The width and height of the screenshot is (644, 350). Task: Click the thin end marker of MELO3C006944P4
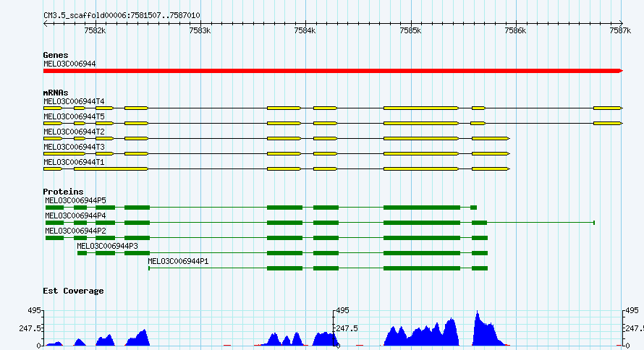594,223
